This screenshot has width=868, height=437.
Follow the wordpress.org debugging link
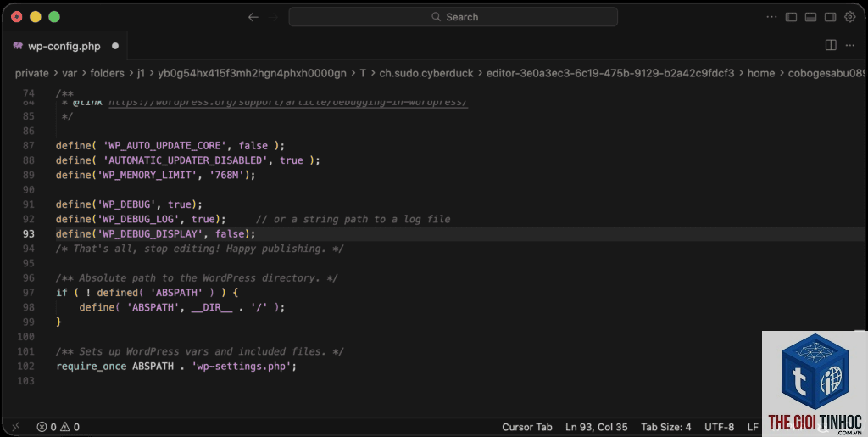[x=288, y=103]
